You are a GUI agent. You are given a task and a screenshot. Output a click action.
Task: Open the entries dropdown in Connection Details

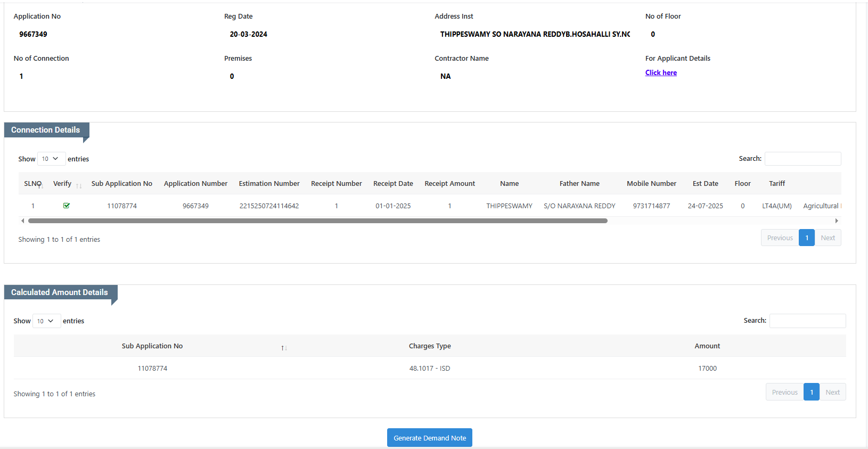51,159
